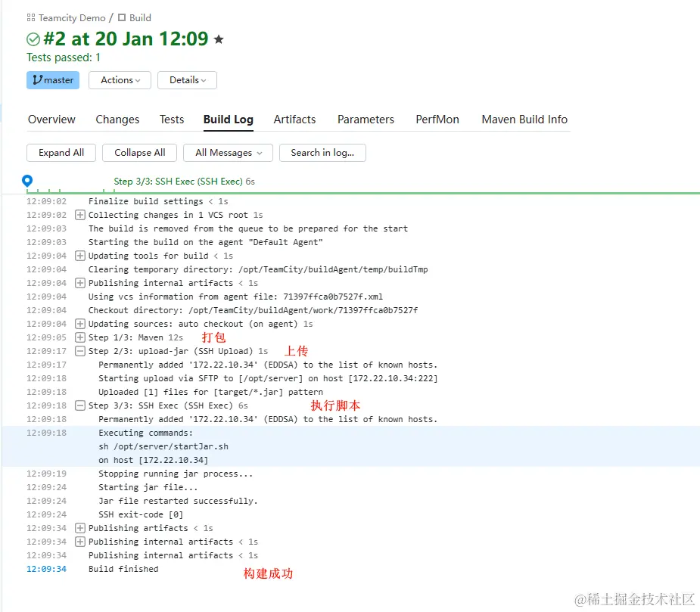Switch to the Parameters tab
Viewport: 700px width, 612px height.
366,120
